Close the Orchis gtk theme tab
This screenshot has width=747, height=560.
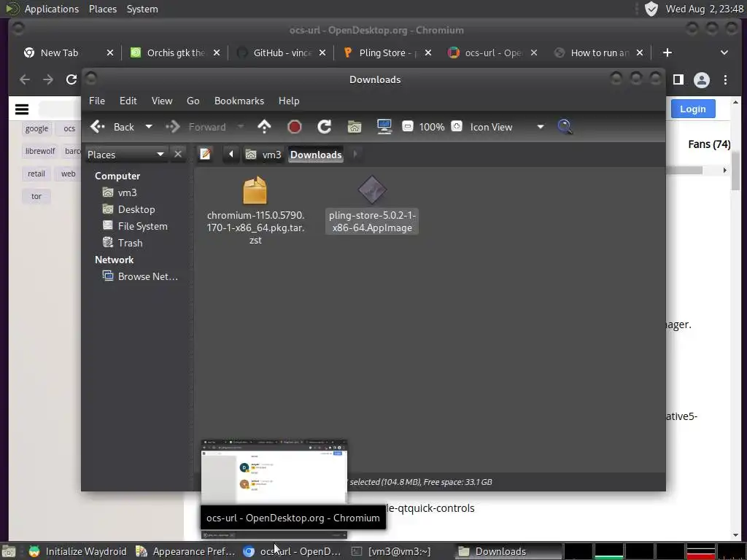[216, 52]
